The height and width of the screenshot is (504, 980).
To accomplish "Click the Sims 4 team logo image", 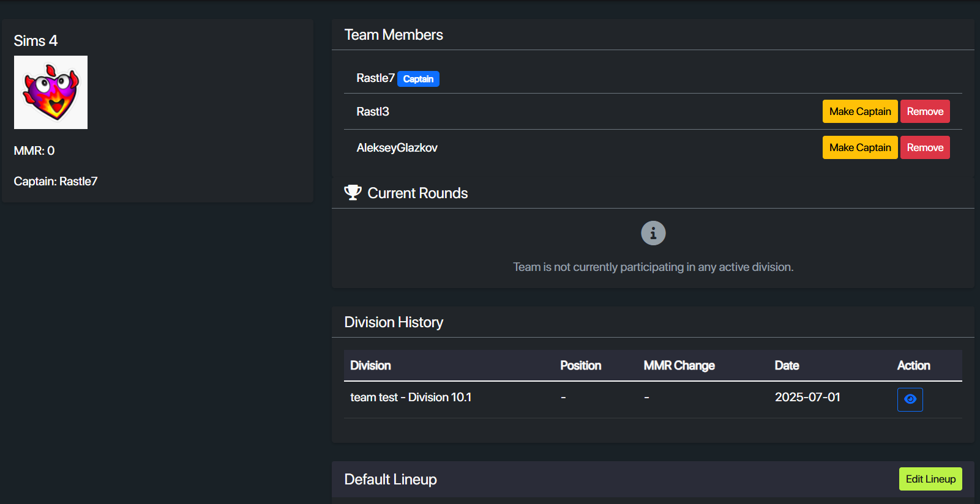I will click(51, 92).
